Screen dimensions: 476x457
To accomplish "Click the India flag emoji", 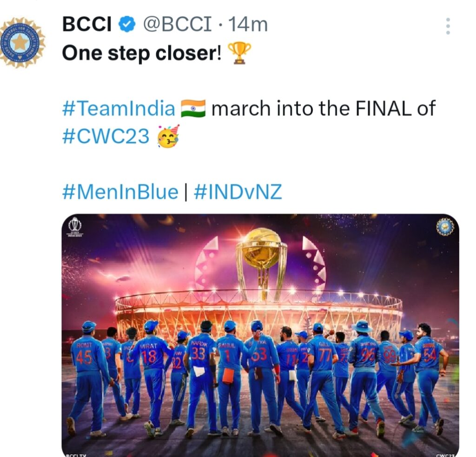I will (x=193, y=108).
